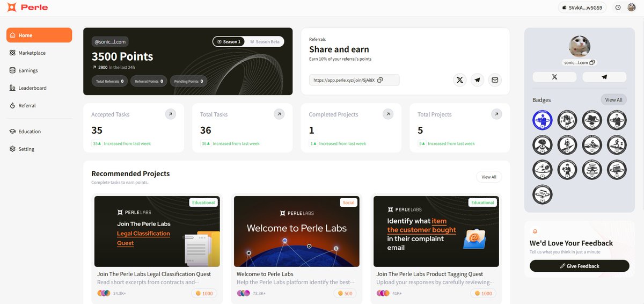The width and height of the screenshot is (644, 304).
Task: Go to Home in sidebar
Action: point(39,35)
